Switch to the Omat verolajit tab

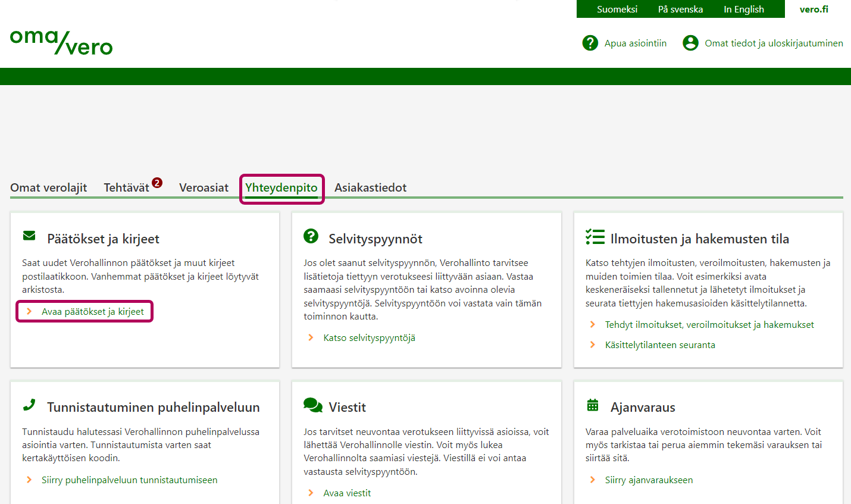(48, 187)
